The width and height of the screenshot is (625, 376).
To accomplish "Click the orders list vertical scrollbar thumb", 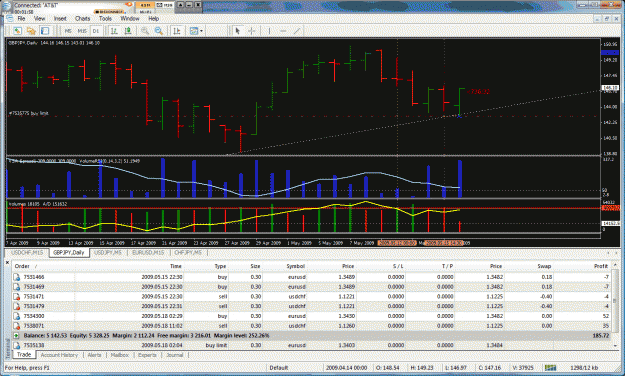I will (x=615, y=300).
